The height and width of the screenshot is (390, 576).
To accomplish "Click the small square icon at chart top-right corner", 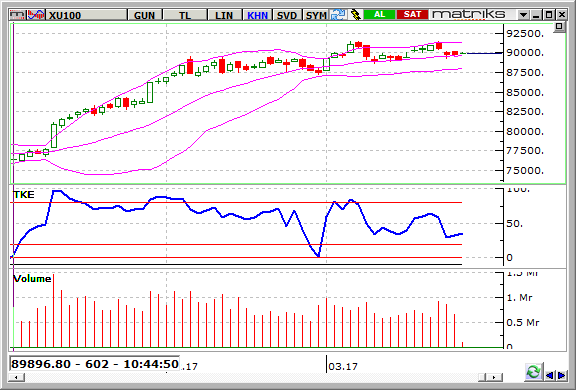I will (x=559, y=26).
